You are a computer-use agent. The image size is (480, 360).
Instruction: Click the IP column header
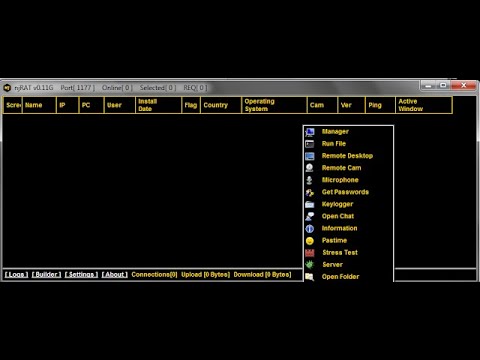coord(67,105)
